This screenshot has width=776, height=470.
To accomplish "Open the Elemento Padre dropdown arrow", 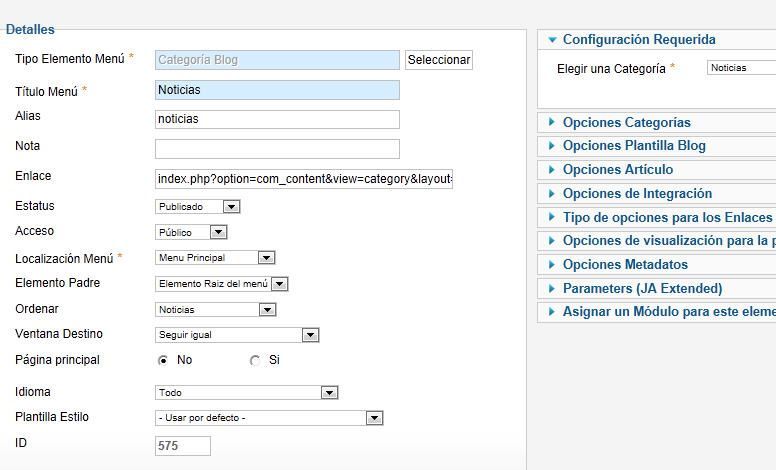I will [280, 284].
